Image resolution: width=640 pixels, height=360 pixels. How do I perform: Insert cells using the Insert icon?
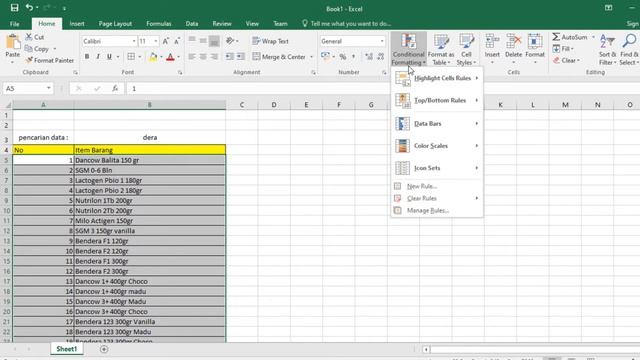click(492, 42)
